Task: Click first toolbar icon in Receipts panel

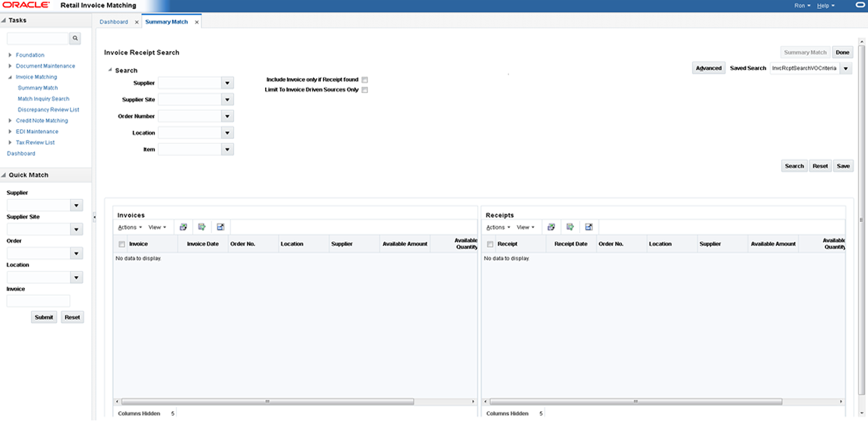Action: coord(552,227)
